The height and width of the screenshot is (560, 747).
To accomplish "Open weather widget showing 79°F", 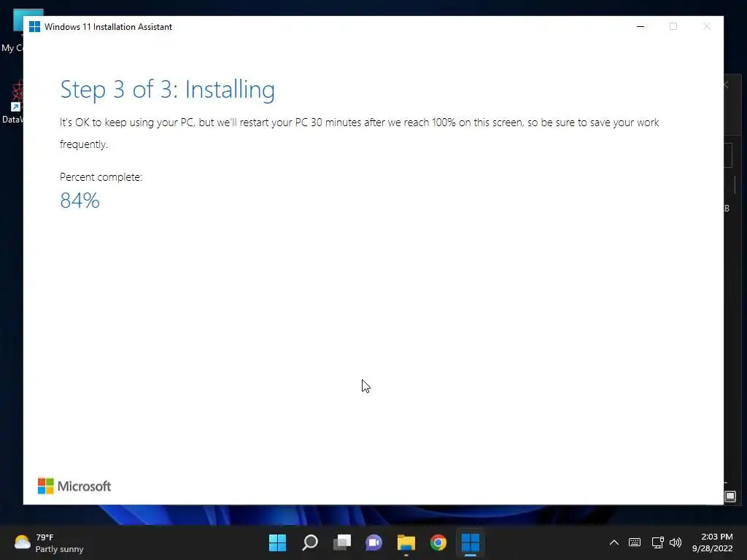I will tap(49, 542).
